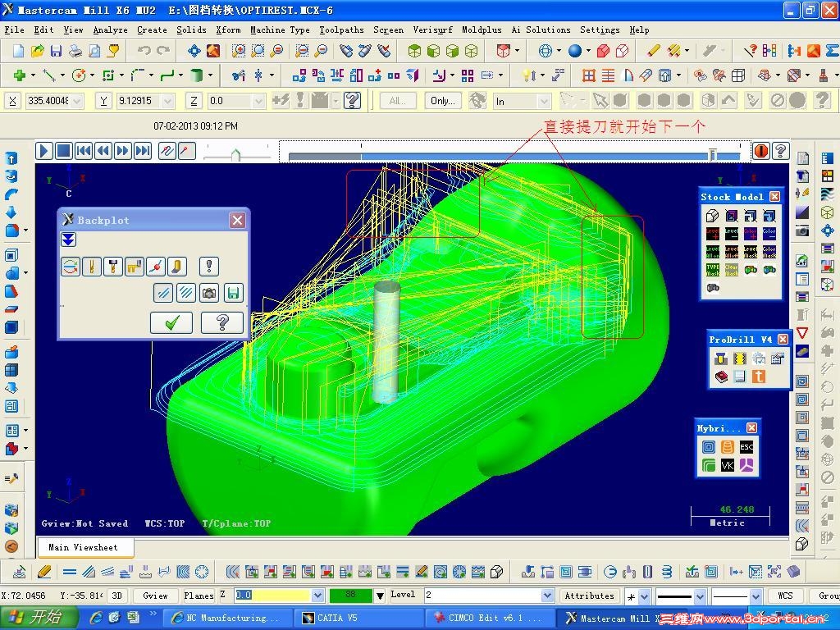Open the Toolpaths menu

pyautogui.click(x=341, y=30)
